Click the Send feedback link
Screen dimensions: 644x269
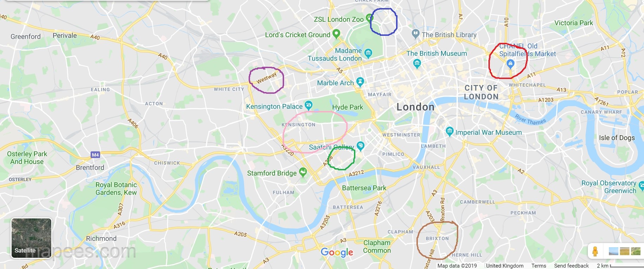[x=571, y=265]
